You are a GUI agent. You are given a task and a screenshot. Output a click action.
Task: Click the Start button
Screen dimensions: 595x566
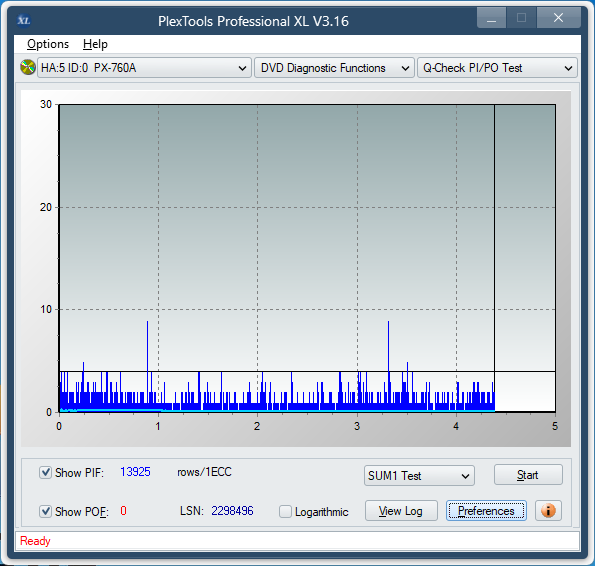[528, 475]
